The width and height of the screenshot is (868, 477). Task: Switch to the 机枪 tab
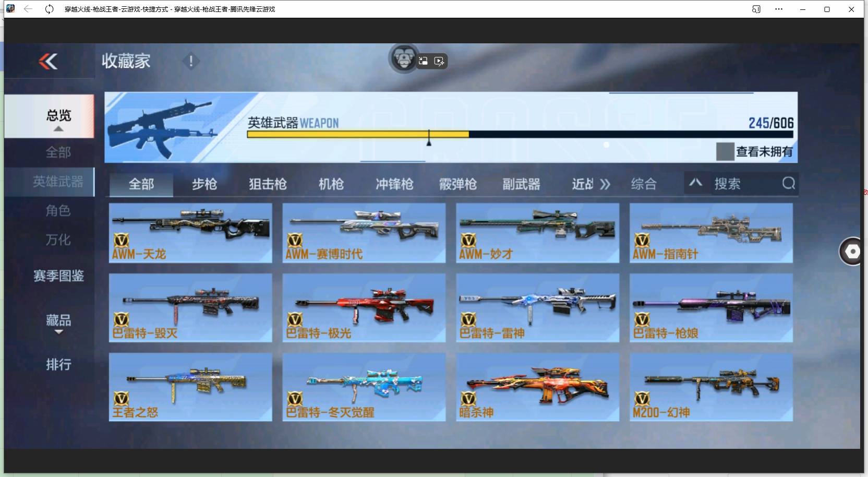pyautogui.click(x=331, y=184)
